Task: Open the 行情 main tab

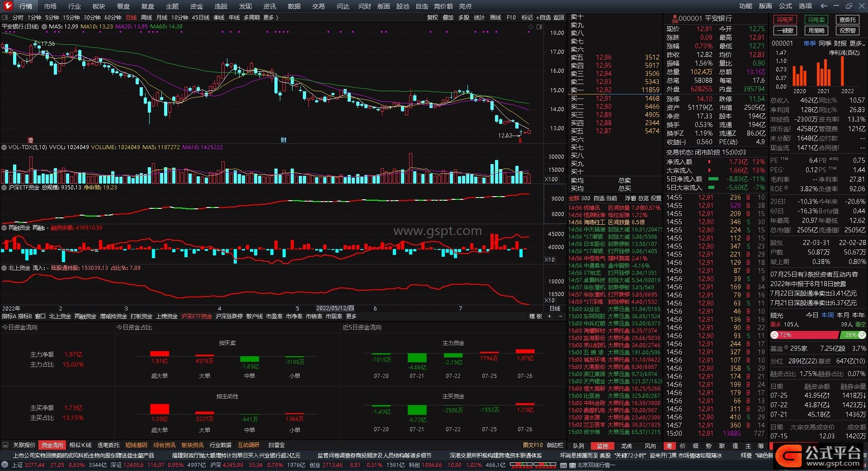Action: (x=26, y=6)
